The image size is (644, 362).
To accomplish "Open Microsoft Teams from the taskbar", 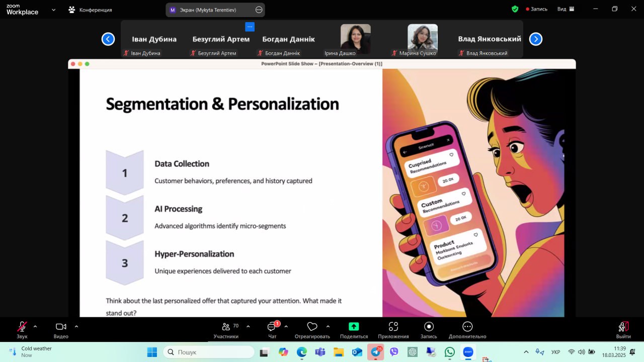I will click(320, 352).
